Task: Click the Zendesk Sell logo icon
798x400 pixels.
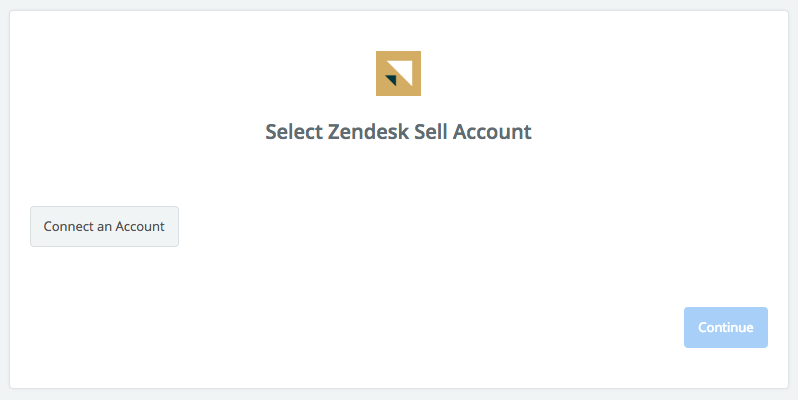Action: [398, 73]
